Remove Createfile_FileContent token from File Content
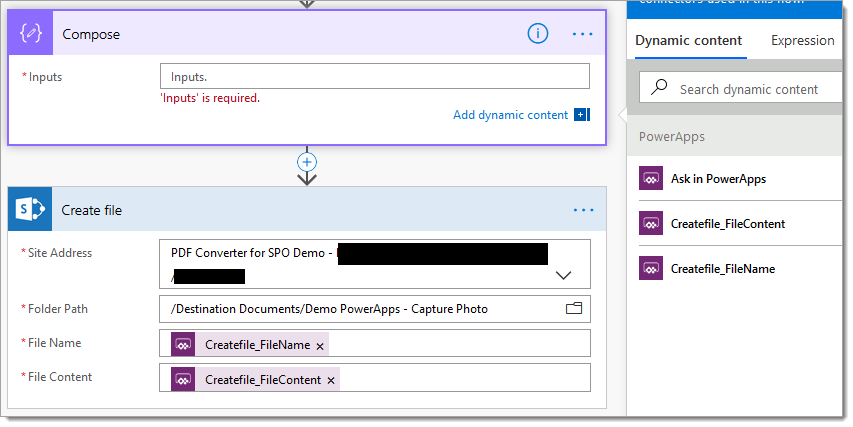The height and width of the screenshot is (427, 853). click(331, 380)
